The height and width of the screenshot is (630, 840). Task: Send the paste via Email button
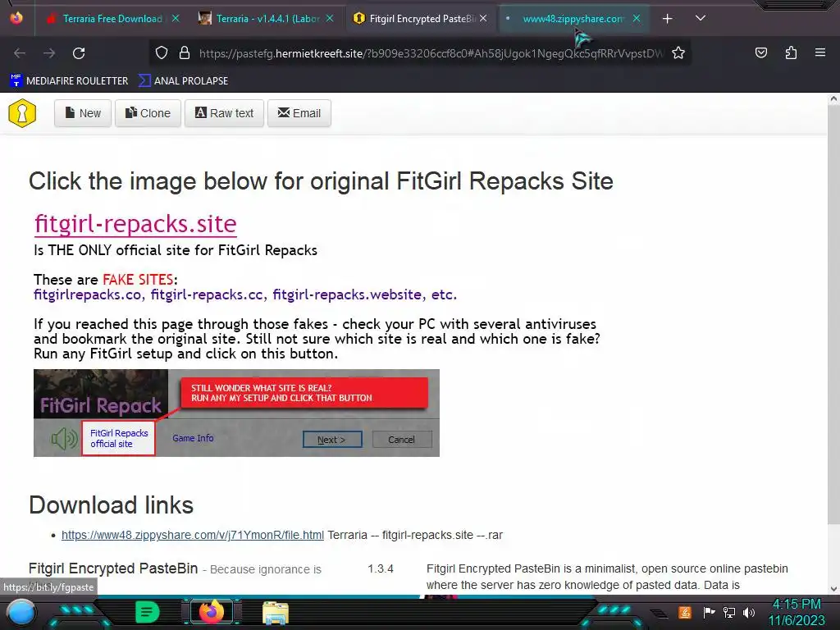coord(299,113)
